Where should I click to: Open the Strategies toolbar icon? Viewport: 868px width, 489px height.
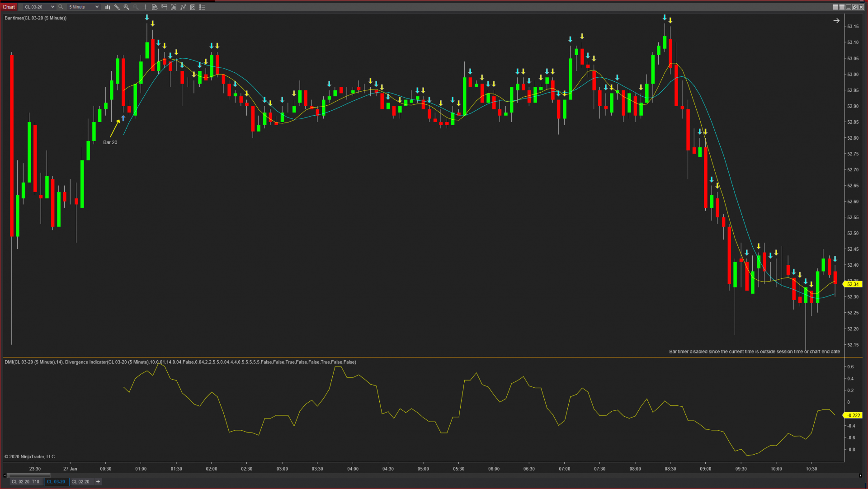click(193, 7)
